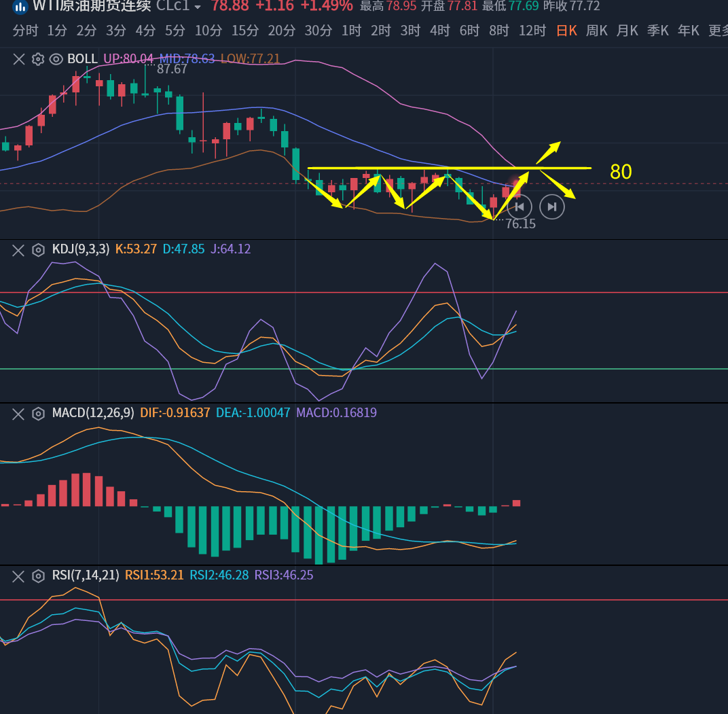Click the BOLL indicator name label
The width and height of the screenshot is (728, 714).
[x=83, y=59]
